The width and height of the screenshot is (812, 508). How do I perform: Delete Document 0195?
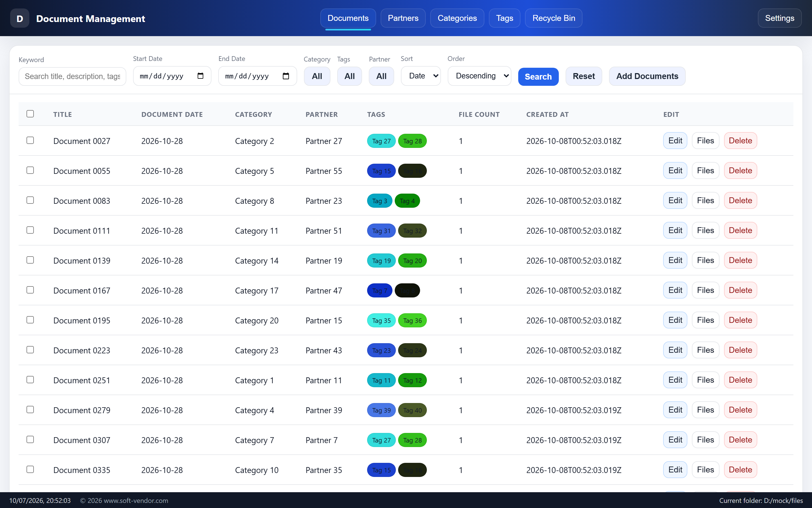[740, 320]
